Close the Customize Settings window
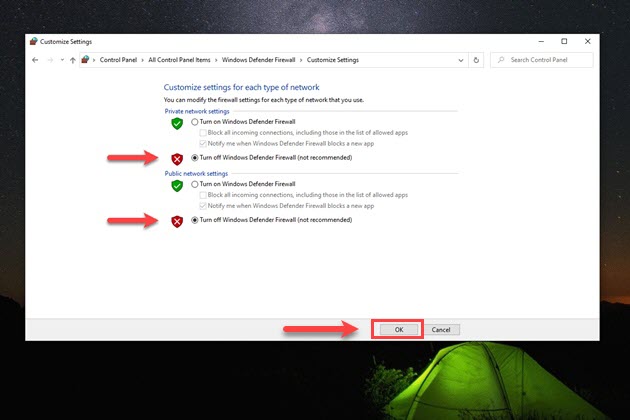 tap(587, 41)
